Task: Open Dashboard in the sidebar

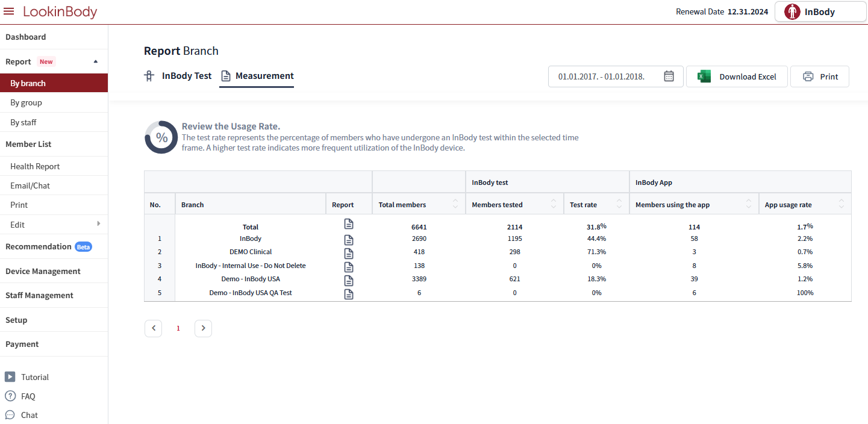Action: [x=54, y=37]
